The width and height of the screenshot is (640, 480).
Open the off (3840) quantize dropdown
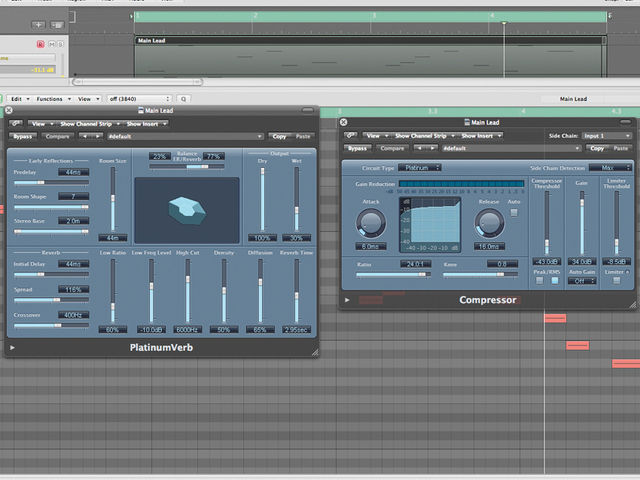click(139, 99)
